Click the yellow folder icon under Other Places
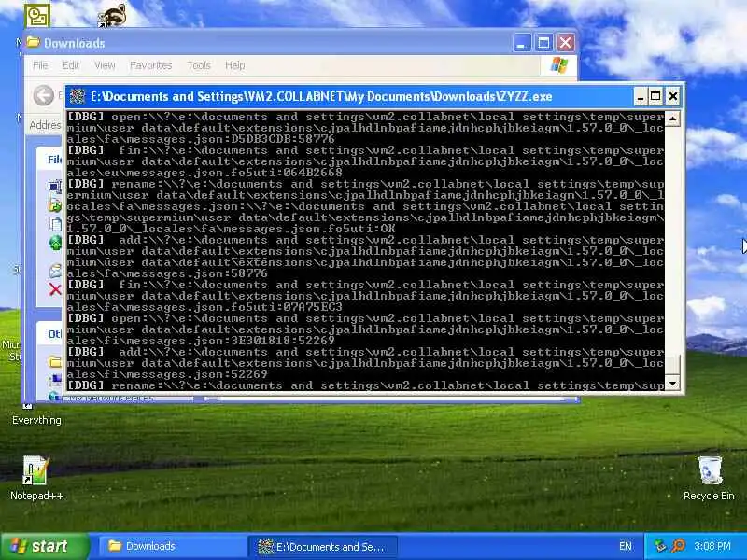 [x=55, y=362]
